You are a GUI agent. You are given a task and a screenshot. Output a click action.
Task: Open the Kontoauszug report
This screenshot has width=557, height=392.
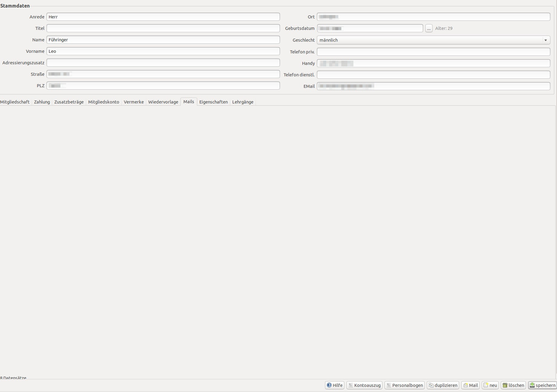(x=364, y=385)
